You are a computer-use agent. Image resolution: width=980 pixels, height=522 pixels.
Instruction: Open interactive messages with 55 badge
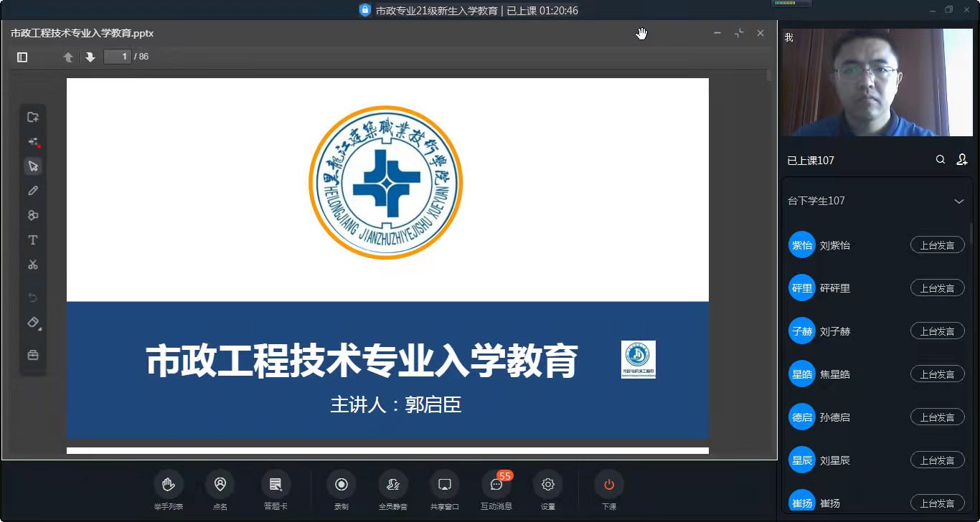pos(496,490)
